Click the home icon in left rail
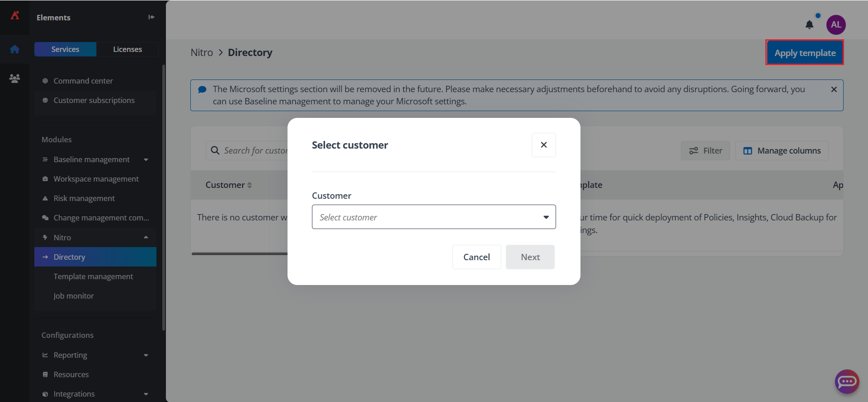The width and height of the screenshot is (868, 402). point(14,49)
